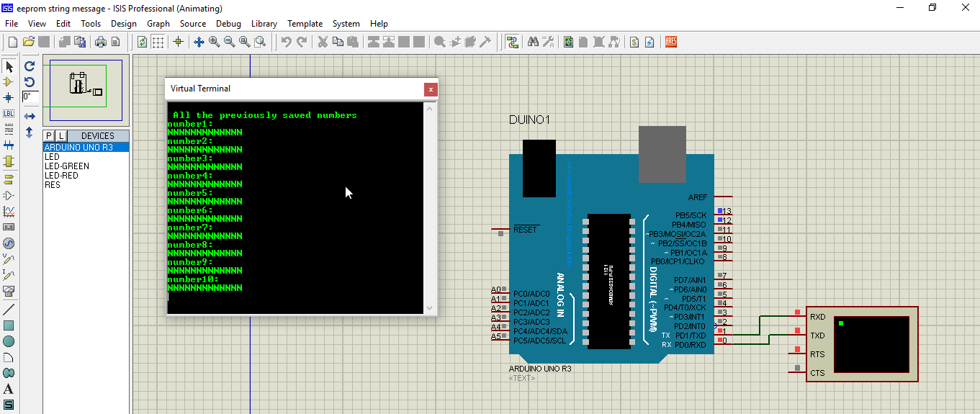Click the vertical mirror flip icon
Screen dimensions: 980x414
pyautogui.click(x=30, y=132)
